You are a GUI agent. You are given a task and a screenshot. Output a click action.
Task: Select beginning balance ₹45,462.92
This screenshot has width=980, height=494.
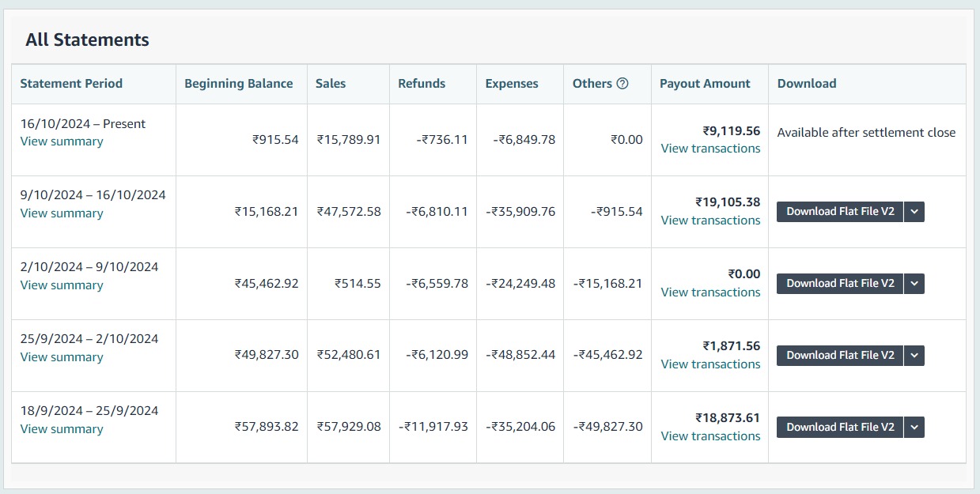pos(267,283)
